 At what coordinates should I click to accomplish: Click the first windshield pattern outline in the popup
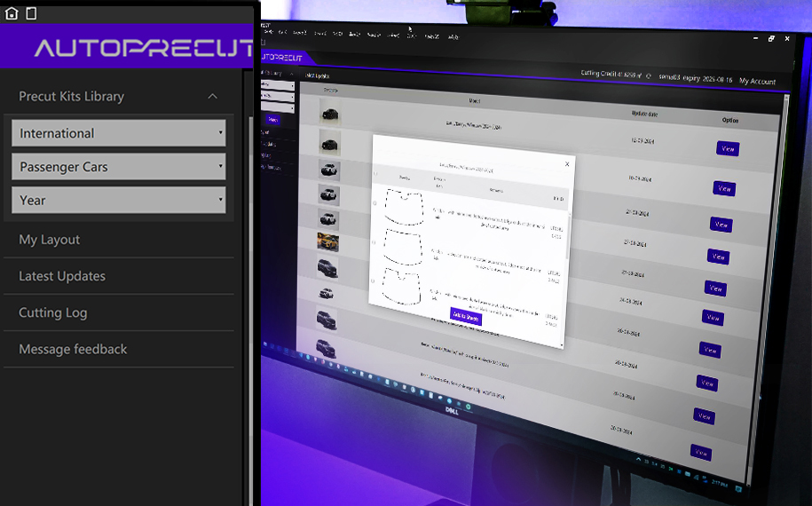click(405, 208)
